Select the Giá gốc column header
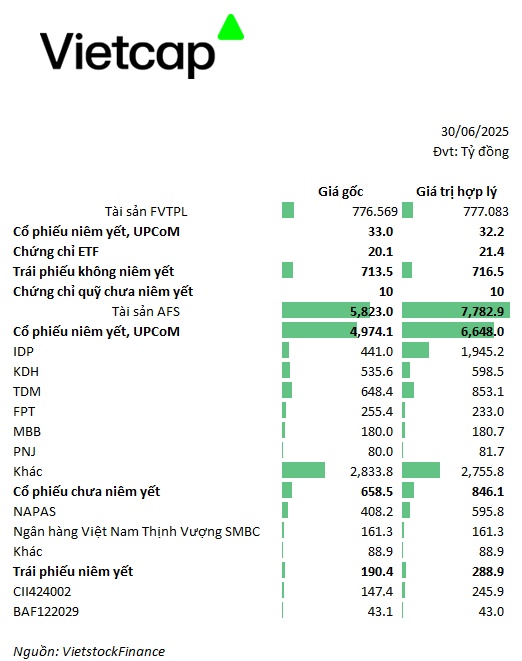The image size is (522, 661). point(340,191)
